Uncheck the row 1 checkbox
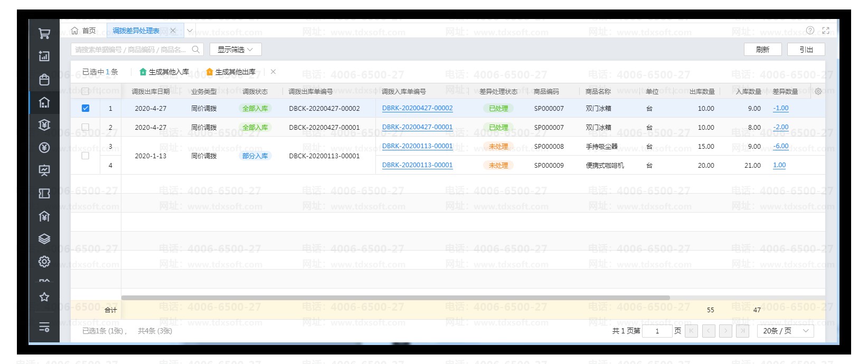The height and width of the screenshot is (364, 868). click(x=86, y=108)
